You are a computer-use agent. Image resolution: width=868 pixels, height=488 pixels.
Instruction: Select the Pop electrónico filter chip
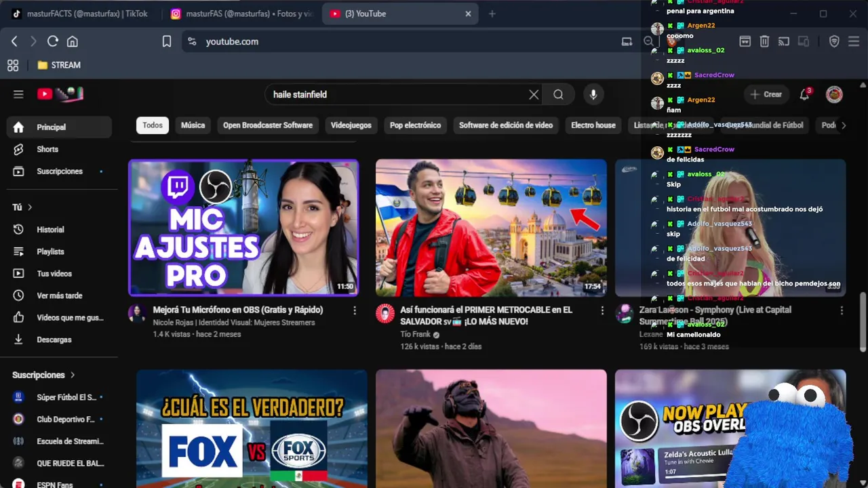click(415, 125)
